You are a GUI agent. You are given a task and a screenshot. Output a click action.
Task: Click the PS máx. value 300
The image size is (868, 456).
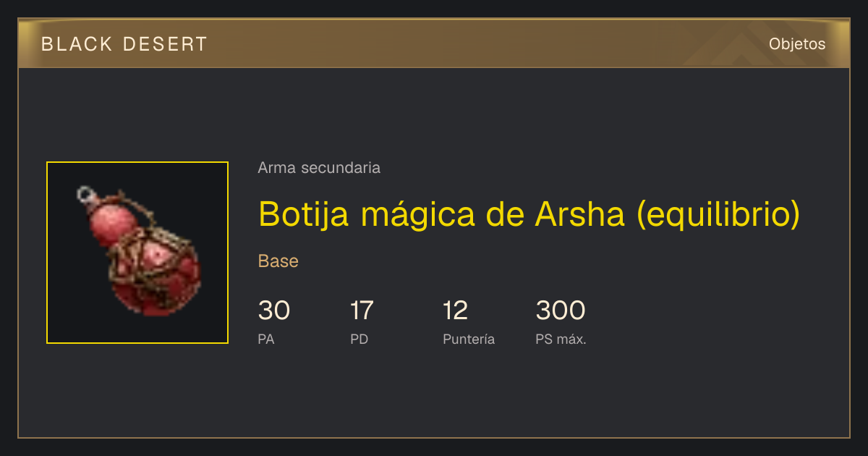point(561,311)
